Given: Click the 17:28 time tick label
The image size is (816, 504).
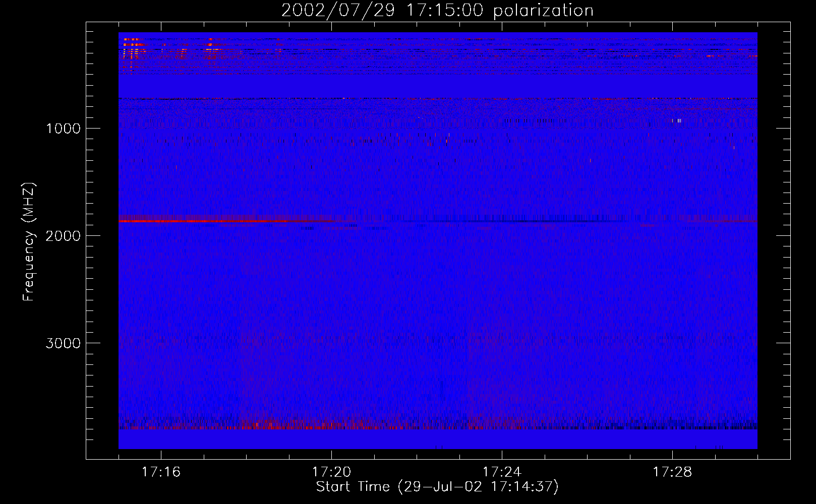Looking at the screenshot, I should click(x=672, y=472).
